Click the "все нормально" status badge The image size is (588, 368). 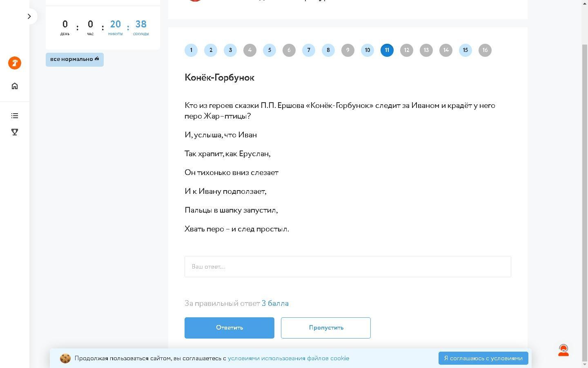pyautogui.click(x=74, y=59)
